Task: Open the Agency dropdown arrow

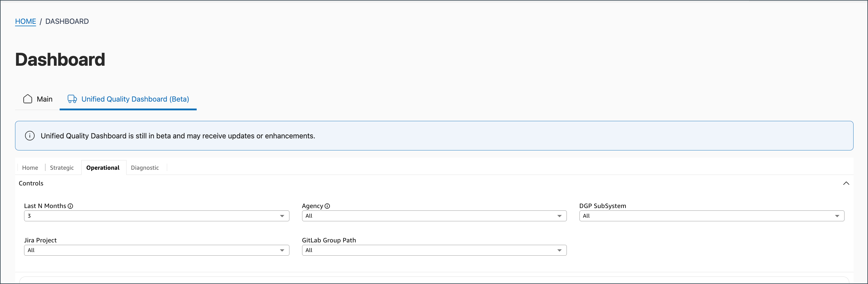Action: [559, 216]
